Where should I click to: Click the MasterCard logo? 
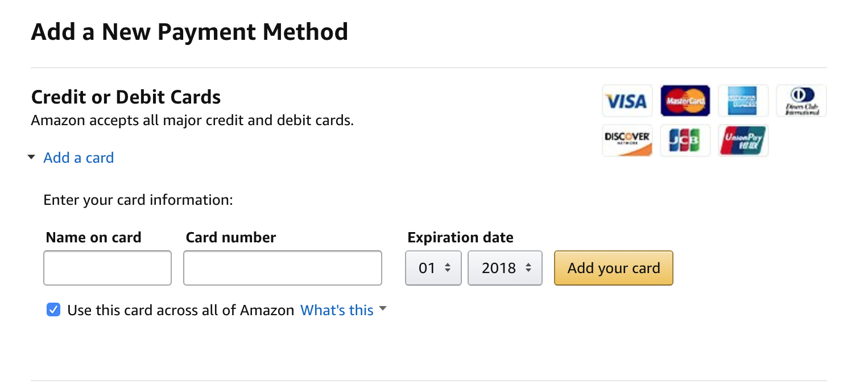(685, 101)
